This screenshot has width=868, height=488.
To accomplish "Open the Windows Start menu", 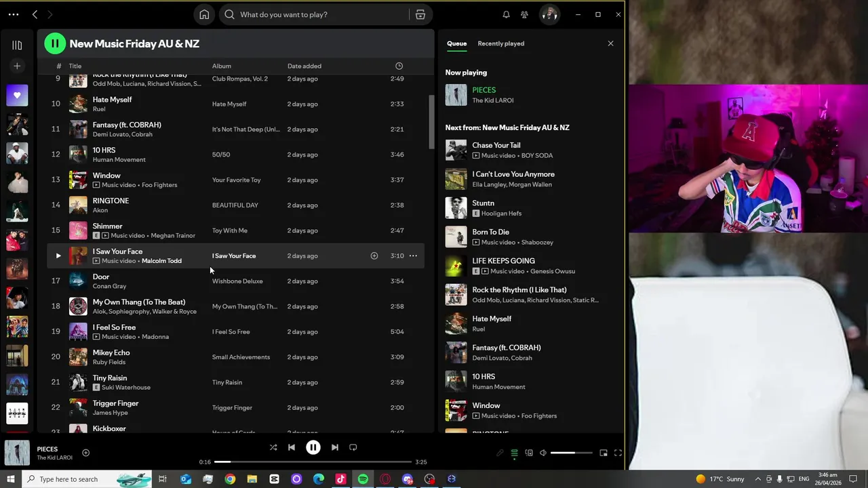I will tap(10, 479).
